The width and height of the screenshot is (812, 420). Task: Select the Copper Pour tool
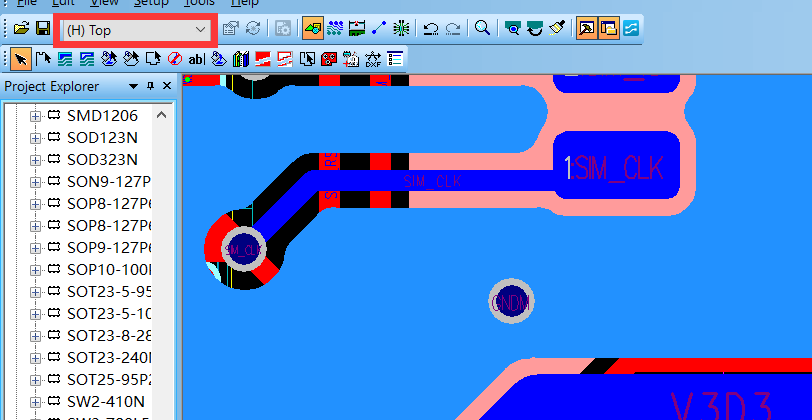click(109, 59)
